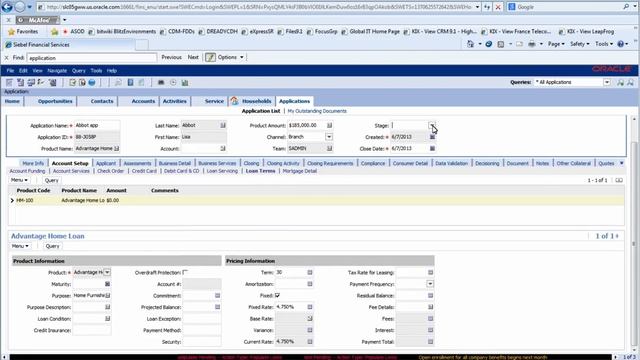Open the Query menu
The width and height of the screenshot is (640, 360).
[x=79, y=71]
